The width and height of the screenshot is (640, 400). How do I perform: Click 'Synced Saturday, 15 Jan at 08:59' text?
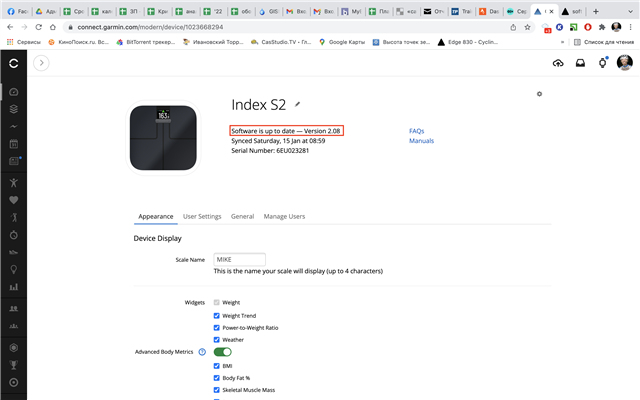pyautogui.click(x=278, y=141)
